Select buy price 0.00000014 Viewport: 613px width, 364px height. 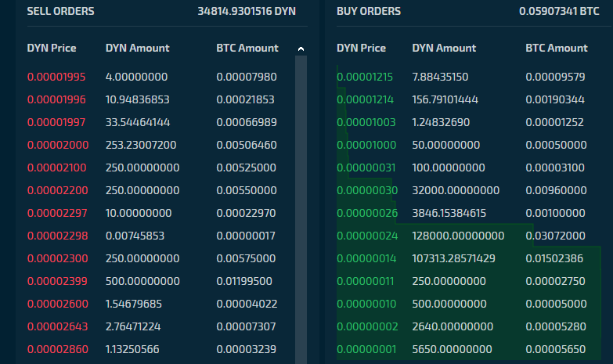click(366, 258)
